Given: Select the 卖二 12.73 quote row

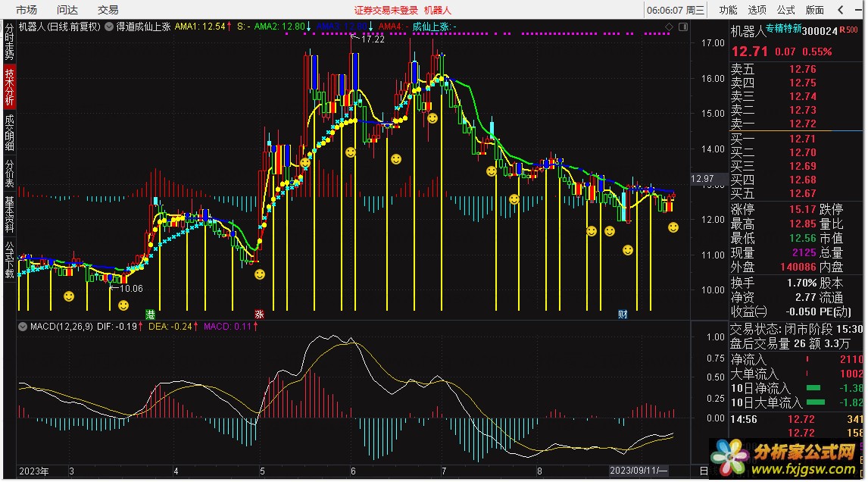Looking at the screenshot, I should pos(795,110).
